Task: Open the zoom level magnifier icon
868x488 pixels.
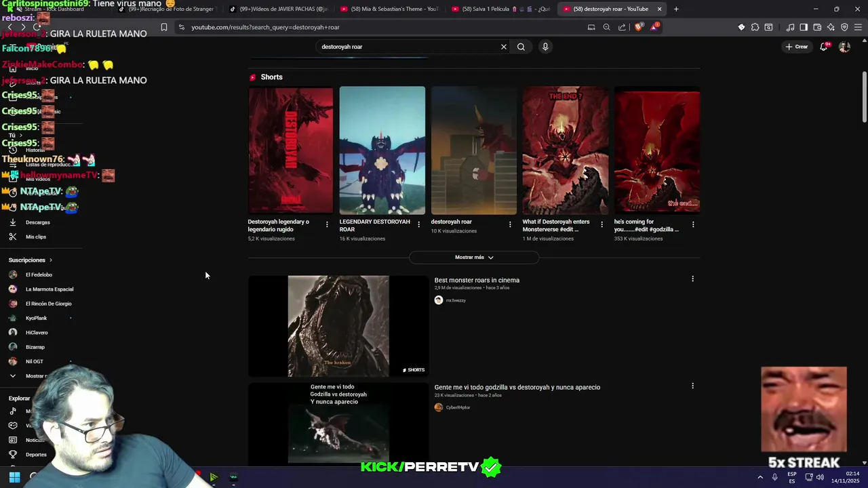Action: 606,27
